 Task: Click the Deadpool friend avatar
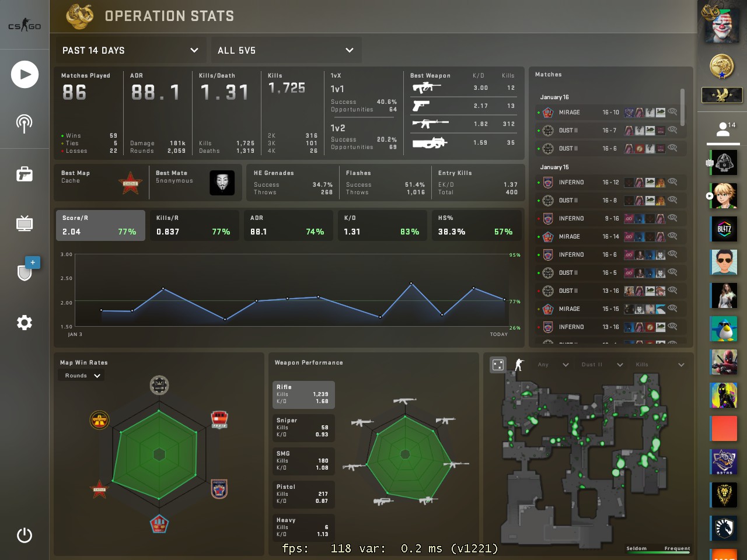point(724,362)
